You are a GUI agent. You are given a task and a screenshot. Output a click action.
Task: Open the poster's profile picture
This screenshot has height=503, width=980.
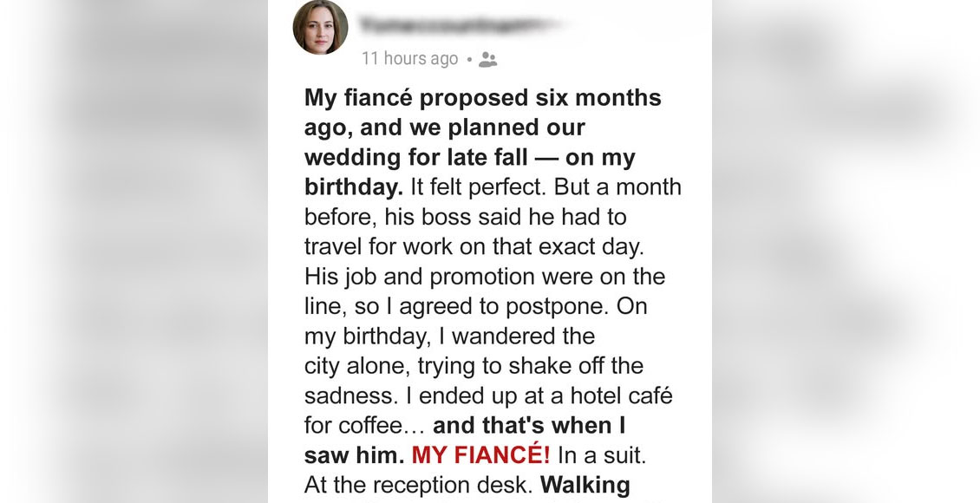[x=321, y=27]
